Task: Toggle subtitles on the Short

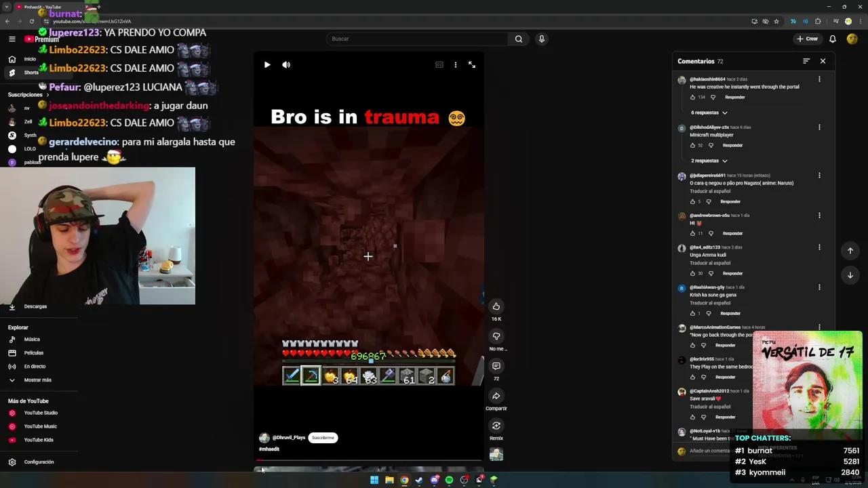Action: (439, 65)
